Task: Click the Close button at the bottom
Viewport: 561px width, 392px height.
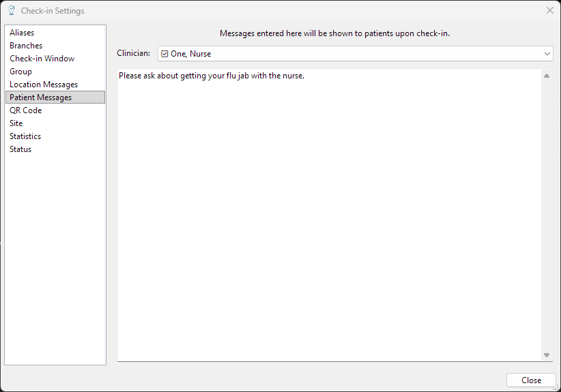Action: 531,380
